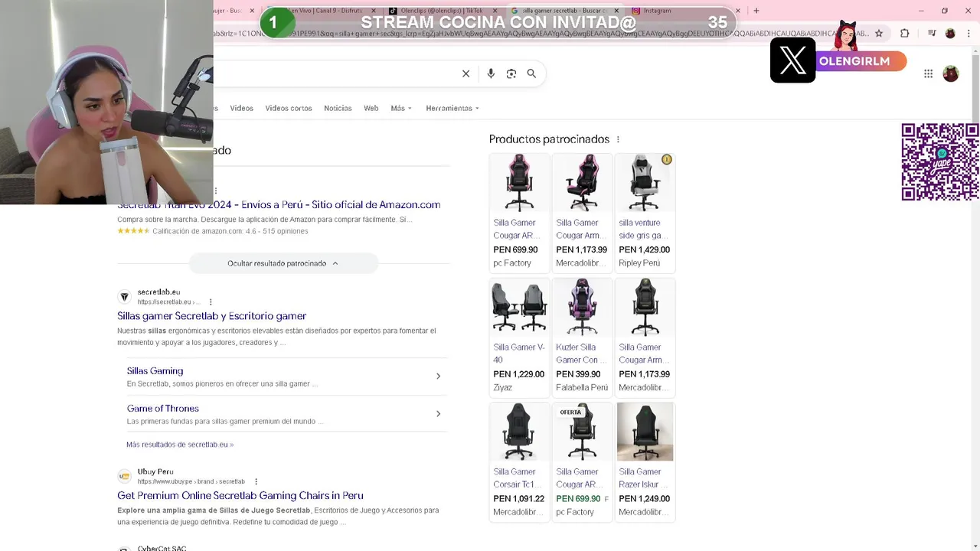Click the Ubuy Peru site favicon
The height and width of the screenshot is (551, 980).
(124, 476)
